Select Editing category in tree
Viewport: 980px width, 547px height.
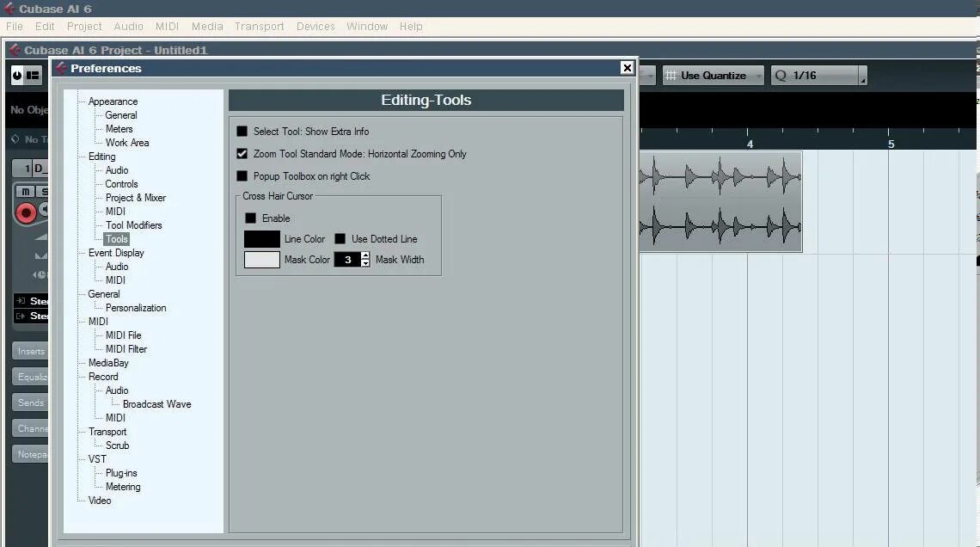click(x=101, y=157)
